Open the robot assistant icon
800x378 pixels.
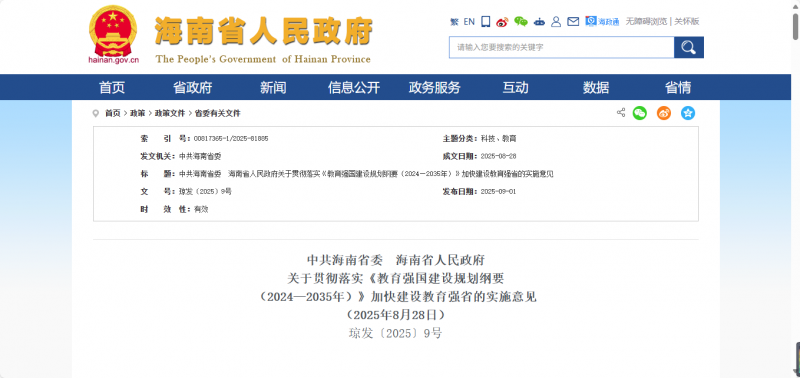[539, 21]
